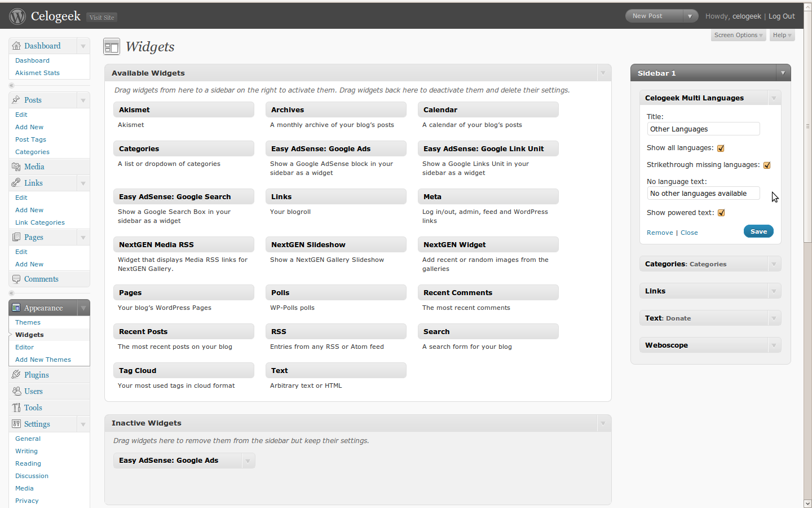Click the Settings icon in sidebar
Viewport: 812px width, 508px height.
(x=16, y=424)
